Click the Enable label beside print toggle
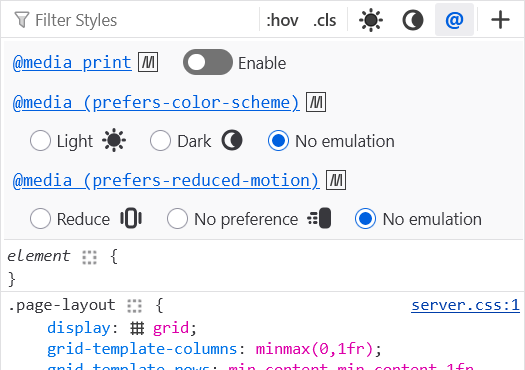Screen dimensions: 525x370 click(x=262, y=63)
